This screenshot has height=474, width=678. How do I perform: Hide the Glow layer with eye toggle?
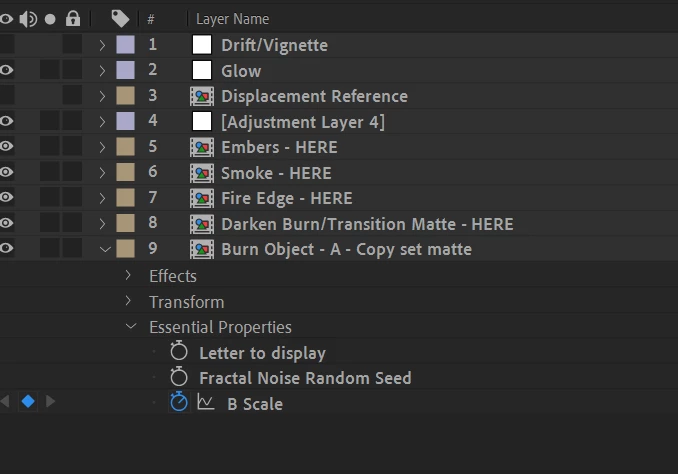click(6, 70)
